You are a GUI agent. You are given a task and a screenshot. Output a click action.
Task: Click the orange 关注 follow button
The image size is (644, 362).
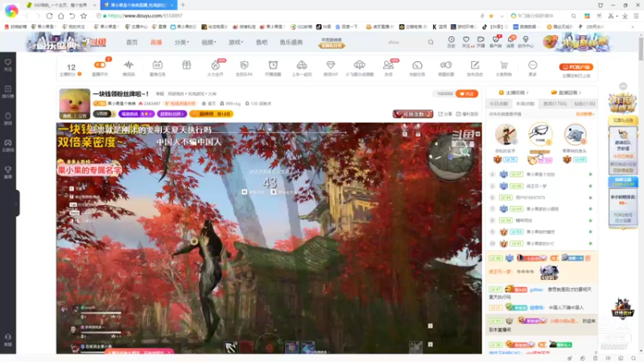tap(467, 93)
